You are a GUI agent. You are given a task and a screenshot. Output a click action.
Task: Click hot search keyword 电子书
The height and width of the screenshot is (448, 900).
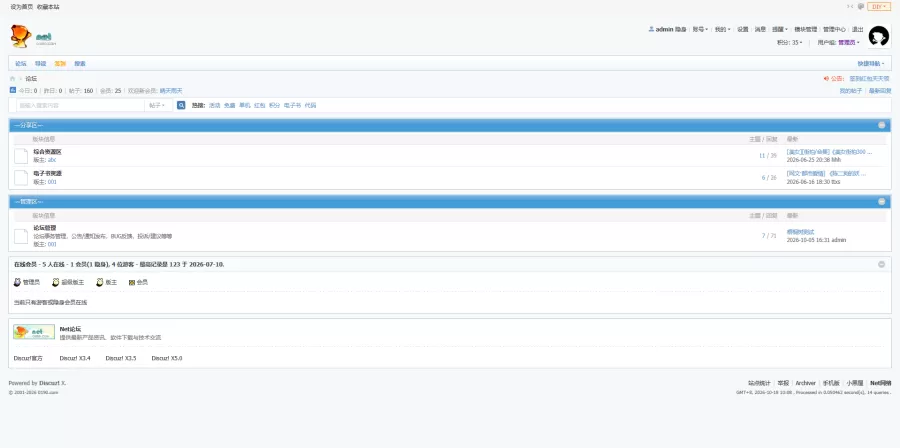(292, 106)
